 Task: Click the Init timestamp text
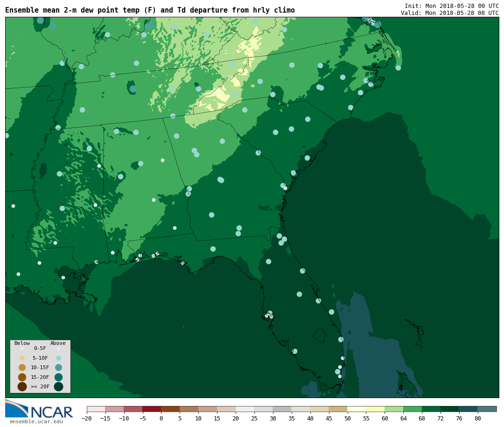(452, 6)
